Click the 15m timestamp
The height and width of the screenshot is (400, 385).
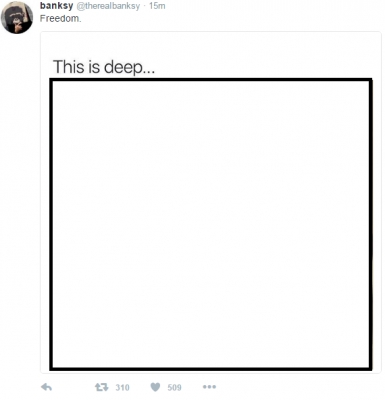(x=157, y=6)
